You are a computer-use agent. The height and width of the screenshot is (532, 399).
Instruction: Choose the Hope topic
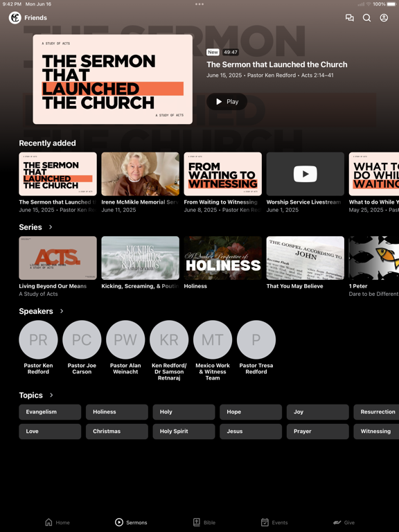pyautogui.click(x=251, y=412)
